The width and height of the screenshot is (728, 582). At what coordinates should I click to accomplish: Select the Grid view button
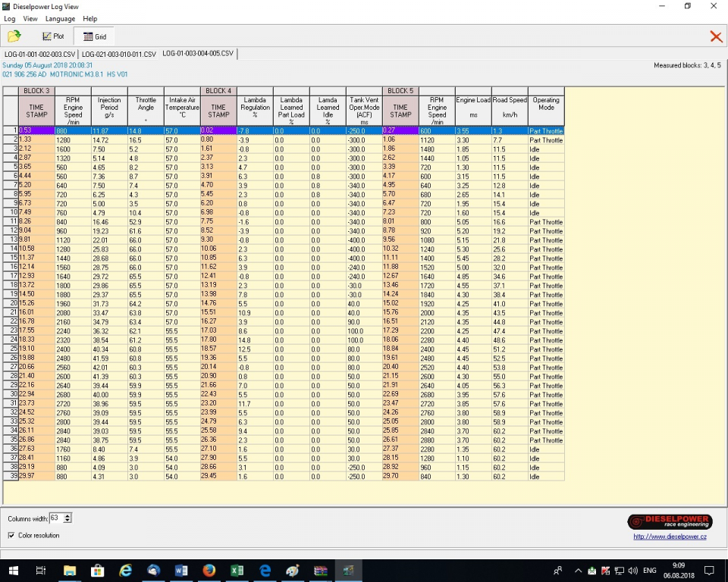click(95, 36)
